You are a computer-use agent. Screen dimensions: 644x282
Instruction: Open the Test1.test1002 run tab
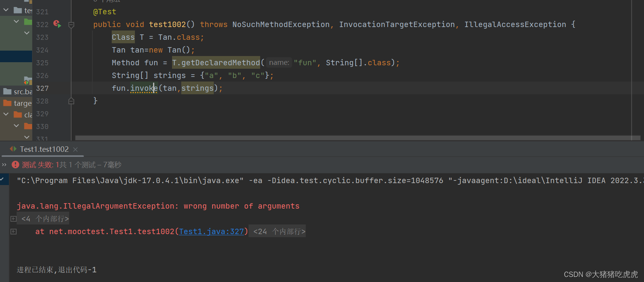click(44, 149)
